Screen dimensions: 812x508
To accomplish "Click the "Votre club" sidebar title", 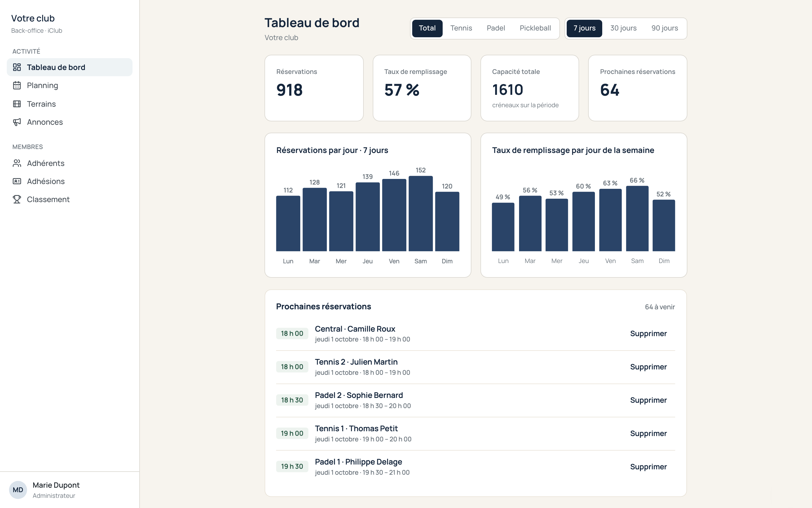I will [33, 18].
